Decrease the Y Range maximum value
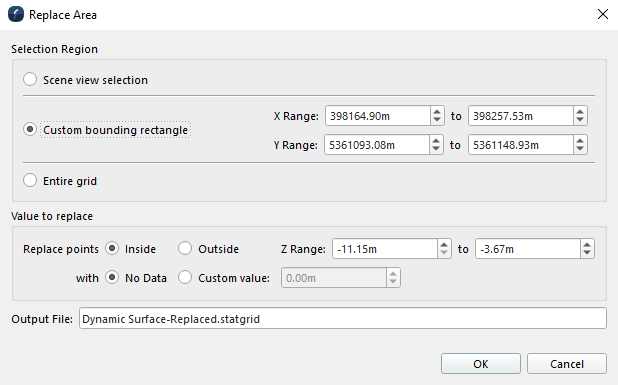The width and height of the screenshot is (618, 385). [580, 149]
